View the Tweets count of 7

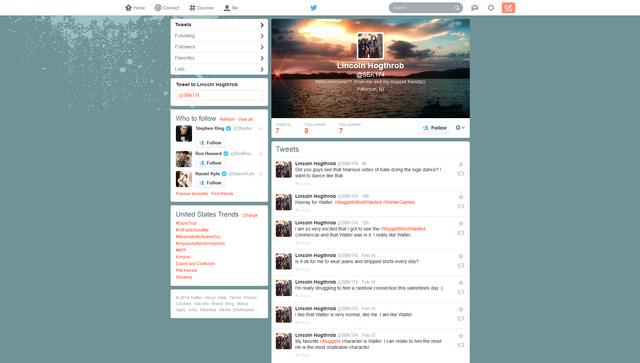(283, 128)
